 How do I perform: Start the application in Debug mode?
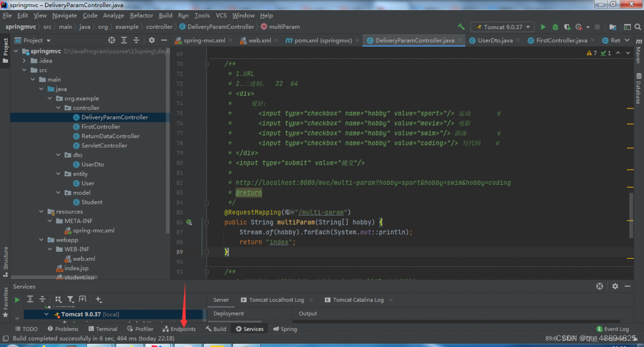coord(555,26)
